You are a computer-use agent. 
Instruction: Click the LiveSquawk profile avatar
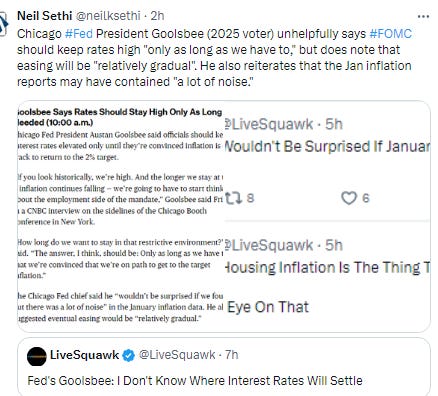click(x=37, y=356)
